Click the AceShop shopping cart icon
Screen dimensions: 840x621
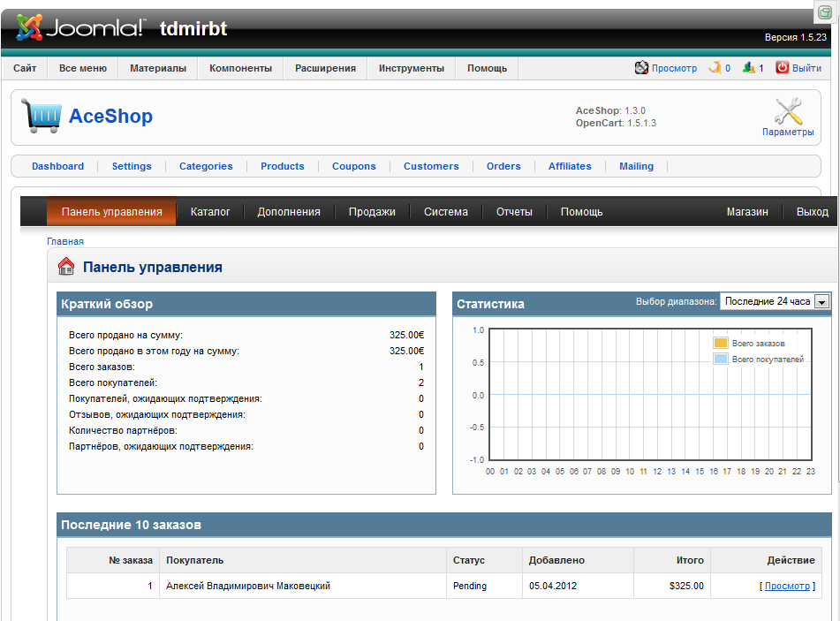[x=42, y=115]
